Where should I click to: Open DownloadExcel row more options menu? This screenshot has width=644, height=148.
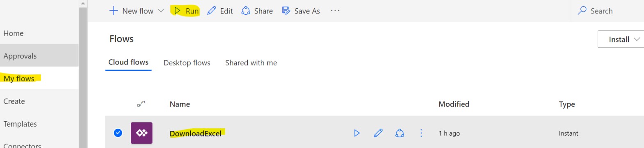tap(421, 133)
